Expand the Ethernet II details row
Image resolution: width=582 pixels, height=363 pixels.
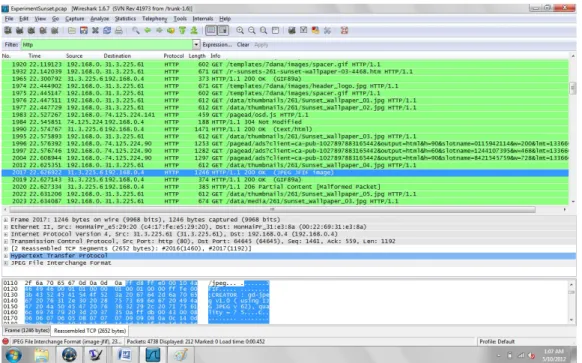6,227
